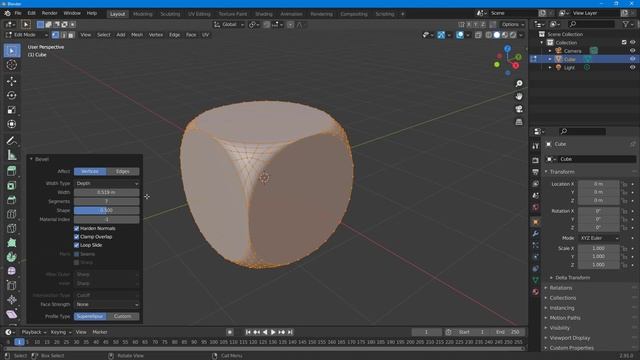
Task: Adjust the bevel Width value slider
Action: (107, 192)
